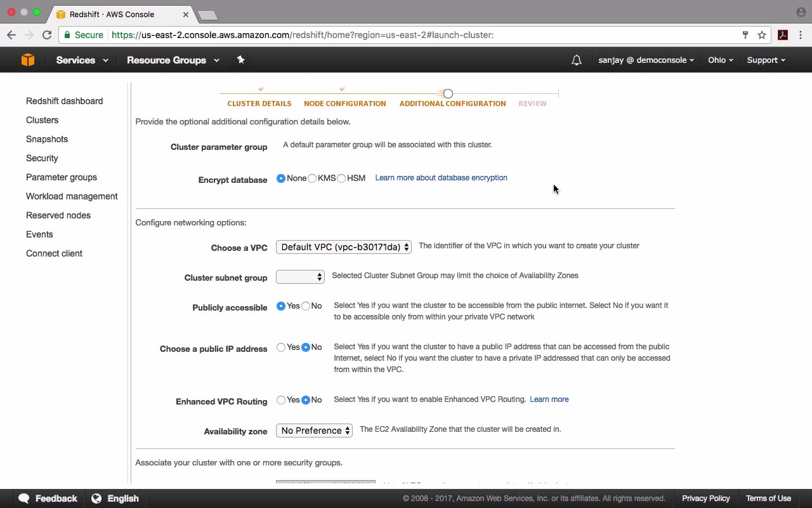Click the saved password key icon
Screen dimensions: 812x508
745,35
